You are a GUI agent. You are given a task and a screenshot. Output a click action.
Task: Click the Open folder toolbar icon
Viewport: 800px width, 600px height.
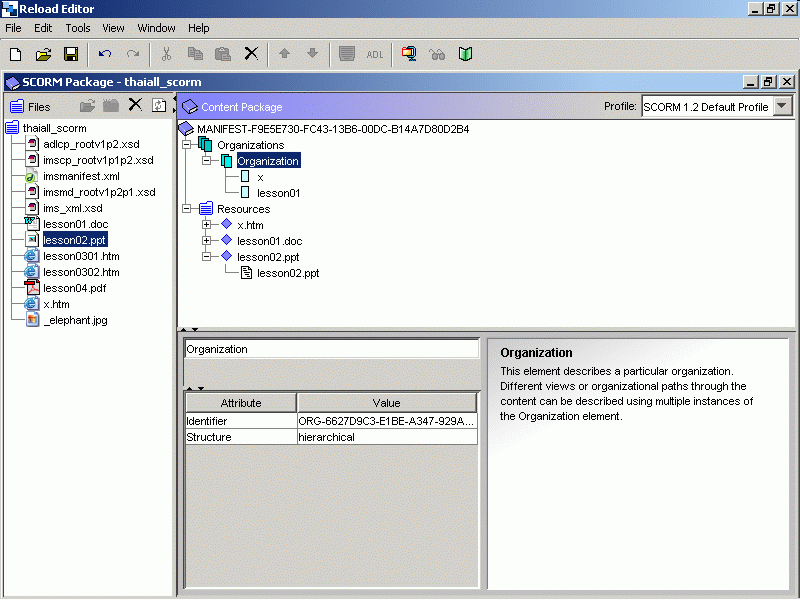pyautogui.click(x=43, y=54)
